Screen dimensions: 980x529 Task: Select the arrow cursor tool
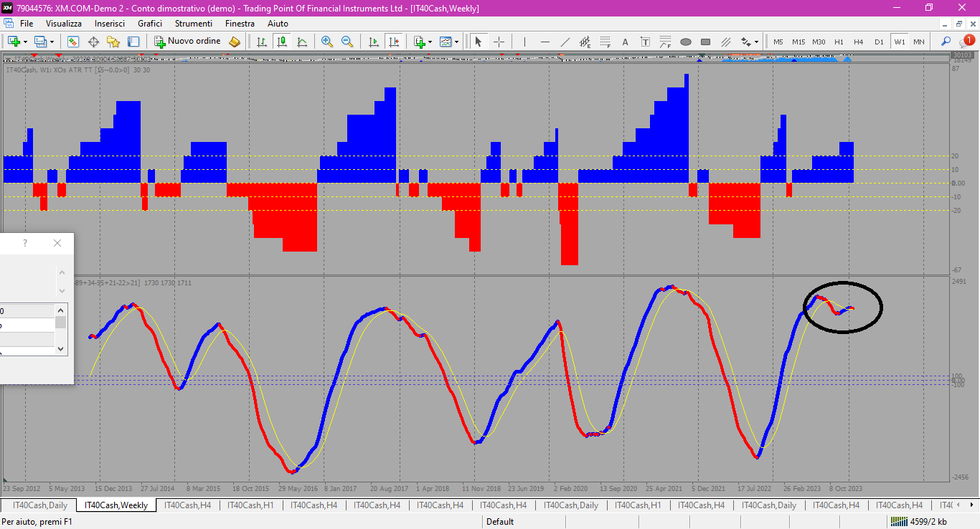pos(479,42)
